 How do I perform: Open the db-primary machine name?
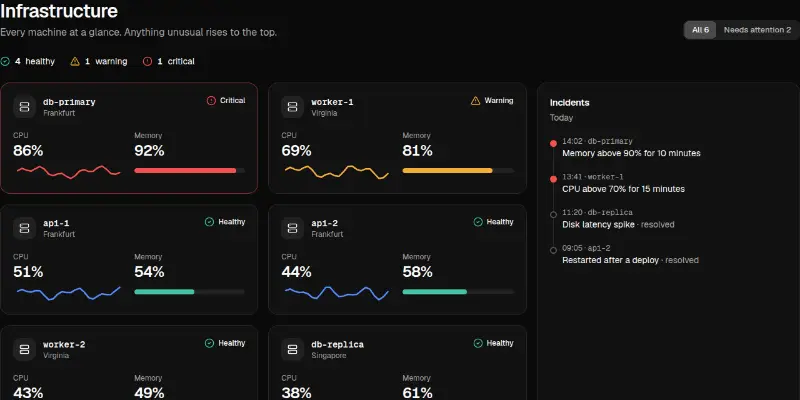point(69,102)
